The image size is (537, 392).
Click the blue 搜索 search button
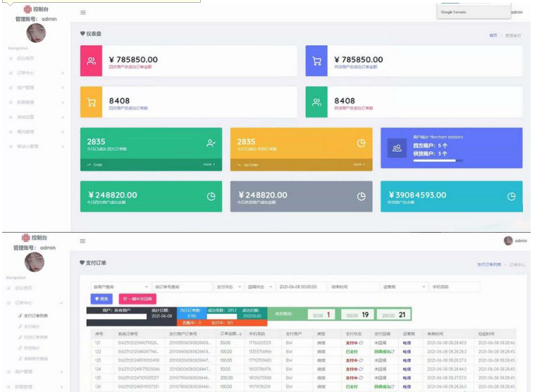[102, 299]
